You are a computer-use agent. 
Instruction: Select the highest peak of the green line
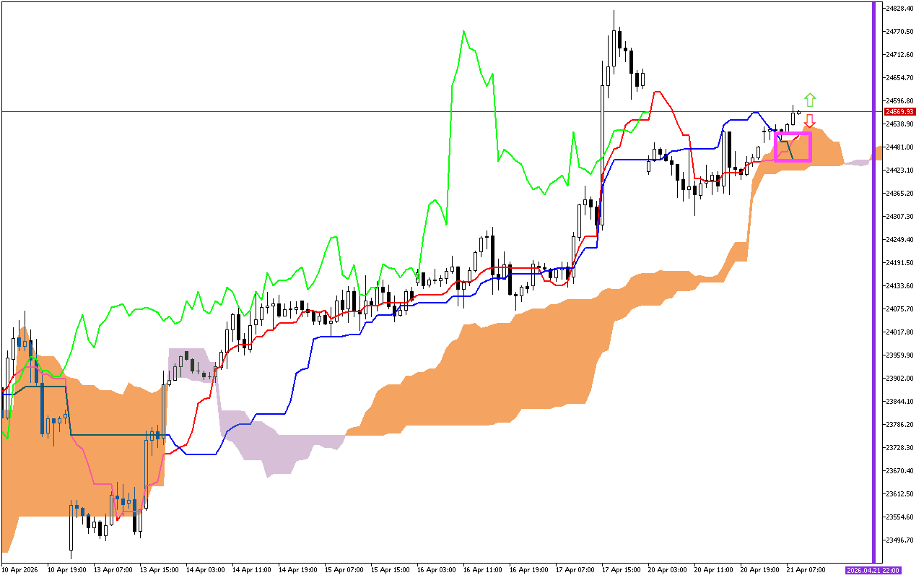[463, 31]
